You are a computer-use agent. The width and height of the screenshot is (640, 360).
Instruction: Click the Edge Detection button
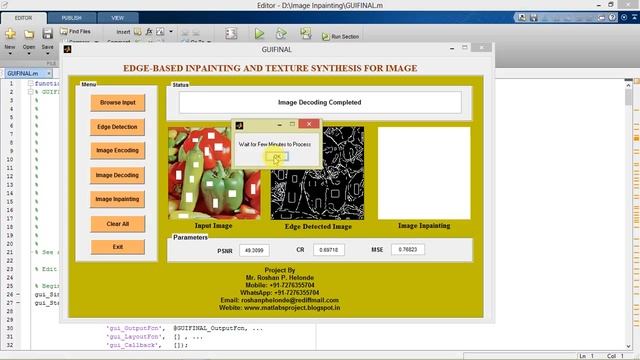[x=118, y=127]
